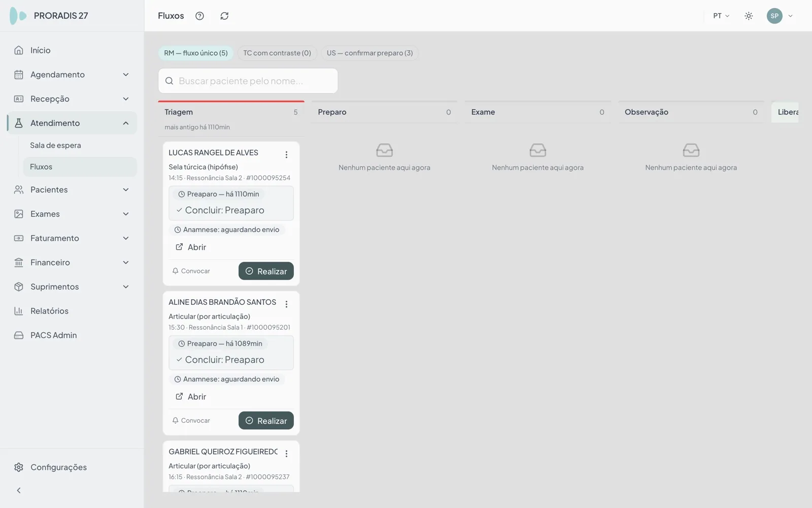Click Concluir: Preaparo on Aline Dias card
Image resolution: width=812 pixels, height=508 pixels.
tap(220, 360)
